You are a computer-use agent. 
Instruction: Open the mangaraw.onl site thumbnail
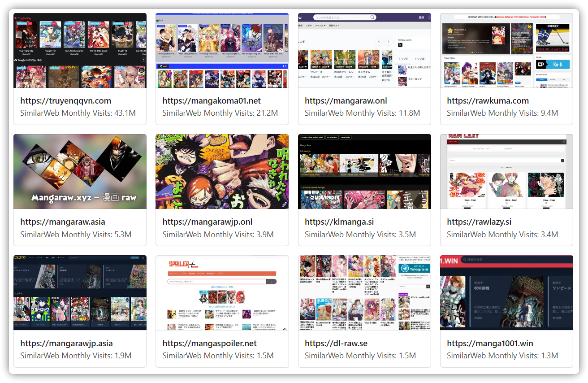(x=364, y=50)
